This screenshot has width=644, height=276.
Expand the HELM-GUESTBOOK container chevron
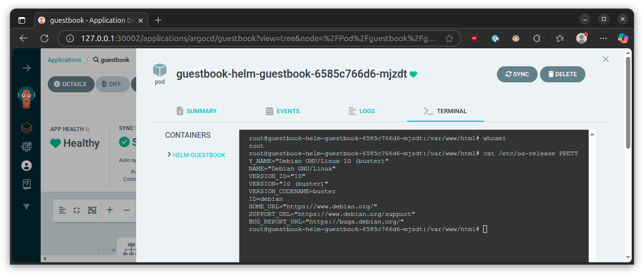pos(169,154)
